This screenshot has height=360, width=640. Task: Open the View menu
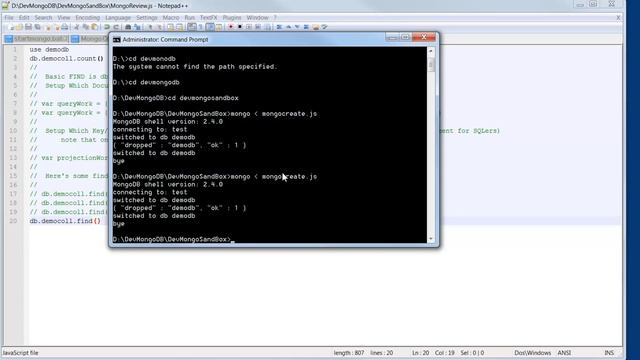64,18
